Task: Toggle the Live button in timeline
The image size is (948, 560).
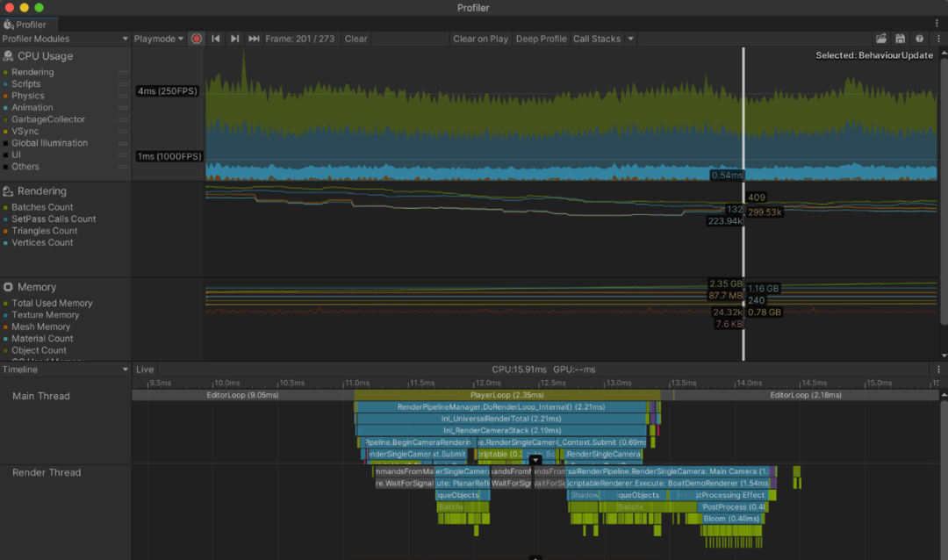Action: point(145,370)
